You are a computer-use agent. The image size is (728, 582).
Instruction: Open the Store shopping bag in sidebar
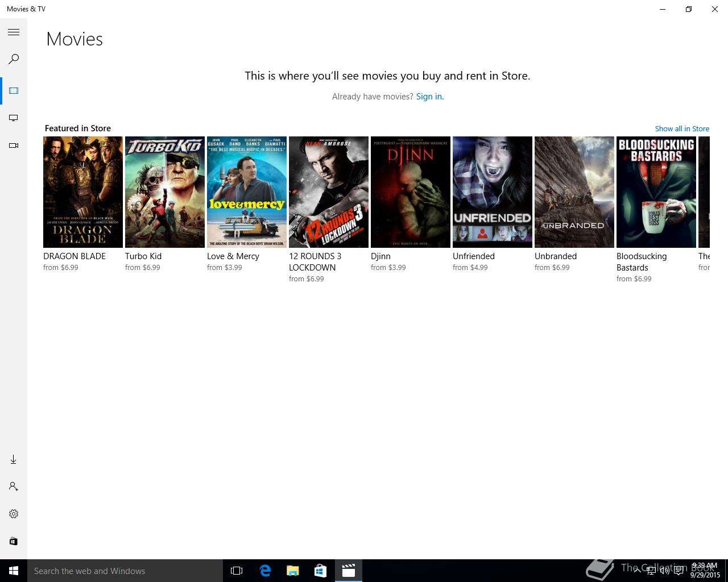point(14,541)
